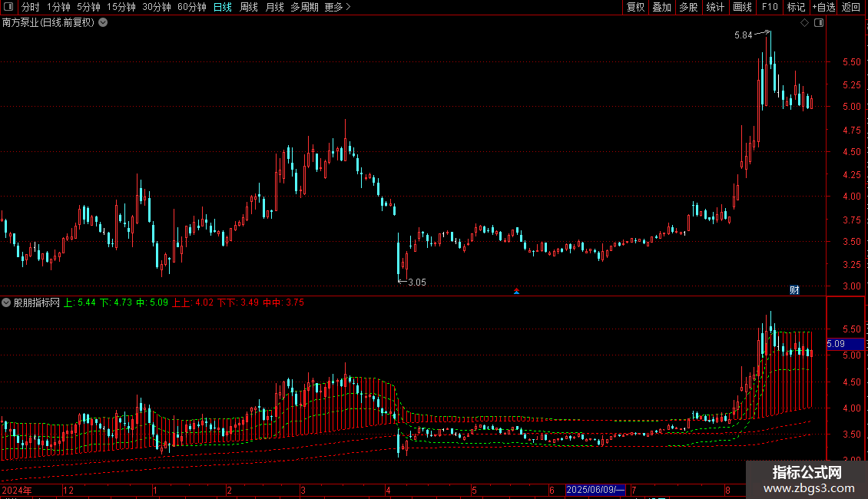The height and width of the screenshot is (499, 868).
Task: Click the red up-arrow marker on chart
Action: tap(516, 291)
